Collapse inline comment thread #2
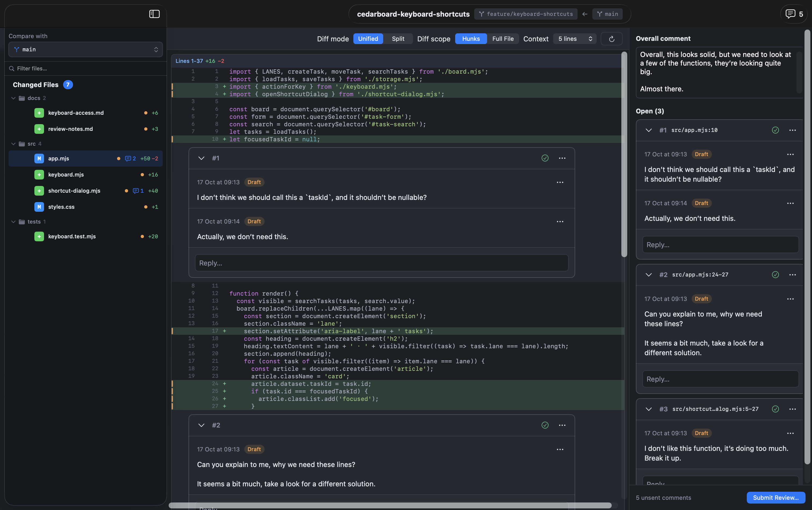812x510 pixels. pyautogui.click(x=201, y=425)
